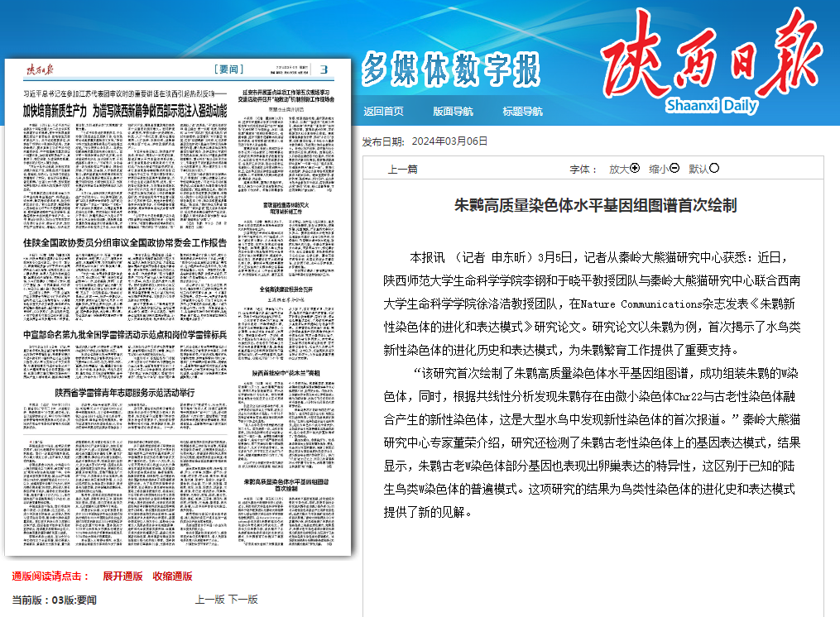Click the date 2024年03月06日
This screenshot has width=840, height=617.
point(450,141)
